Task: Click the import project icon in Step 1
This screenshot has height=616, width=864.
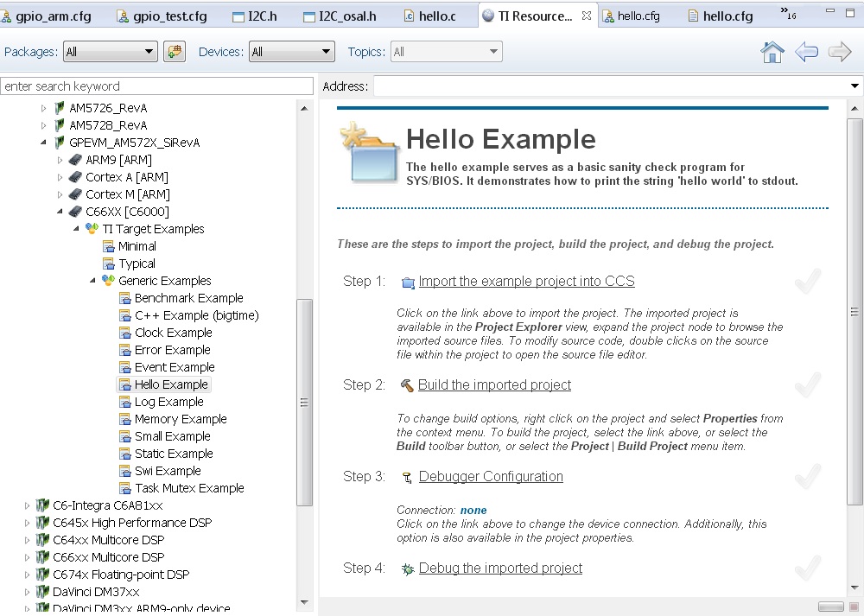Action: click(x=407, y=282)
